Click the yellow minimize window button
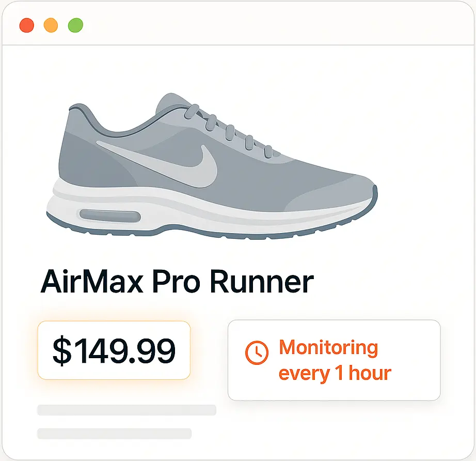Screen dimensions: 476x461 (51, 25)
